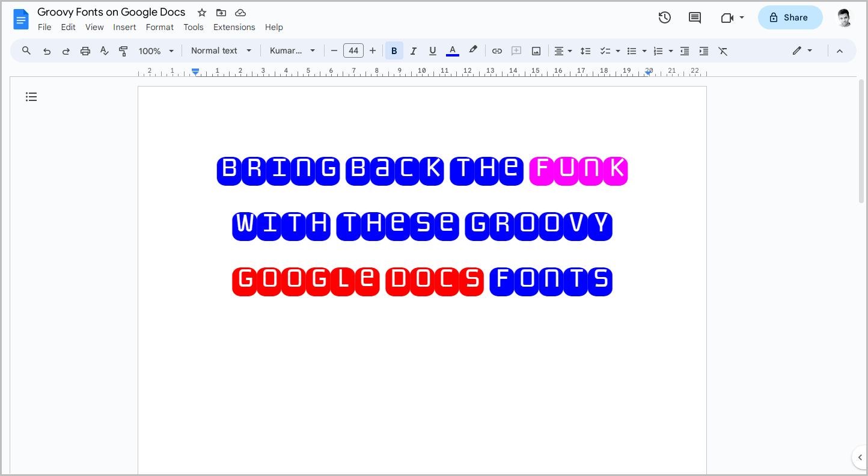Expand the font family dropdown

(x=293, y=50)
